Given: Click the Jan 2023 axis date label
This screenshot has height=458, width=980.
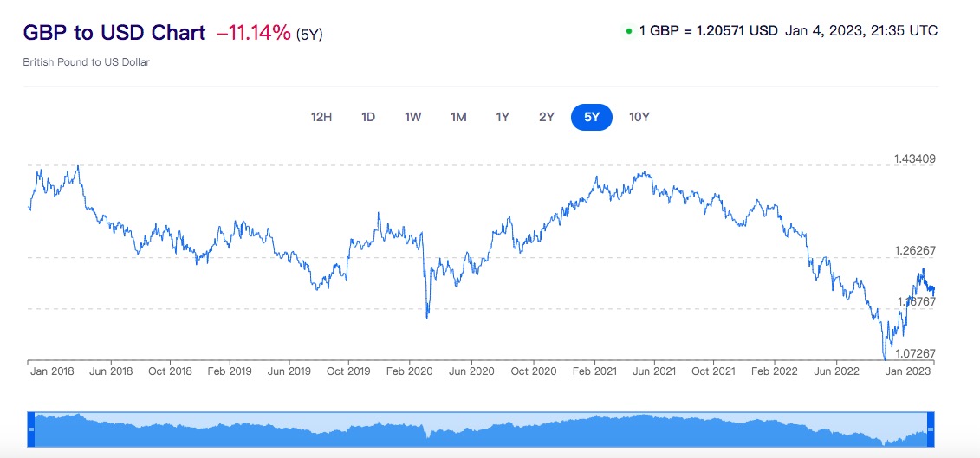Looking at the screenshot, I should [x=907, y=371].
